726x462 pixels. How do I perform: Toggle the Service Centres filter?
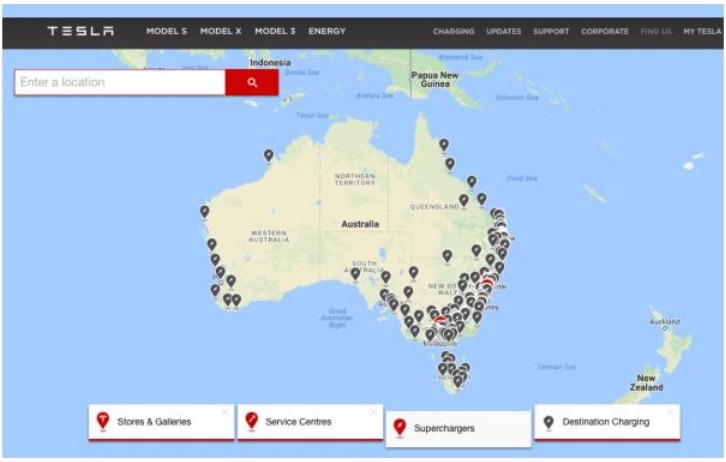(310, 422)
